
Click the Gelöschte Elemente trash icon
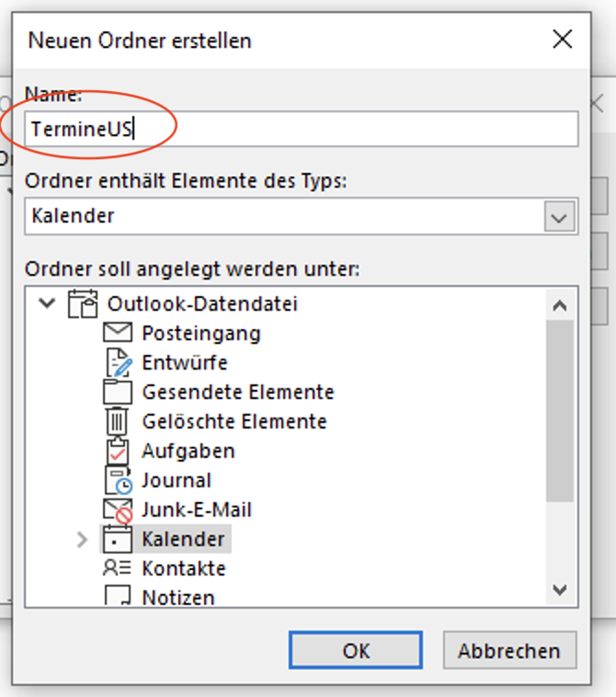tap(118, 421)
